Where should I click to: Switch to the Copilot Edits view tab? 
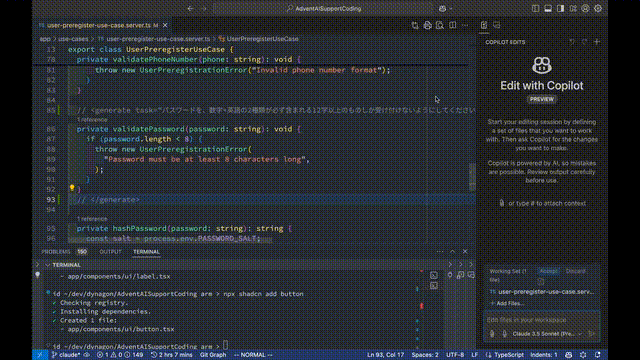pyautogui.click(x=484, y=25)
